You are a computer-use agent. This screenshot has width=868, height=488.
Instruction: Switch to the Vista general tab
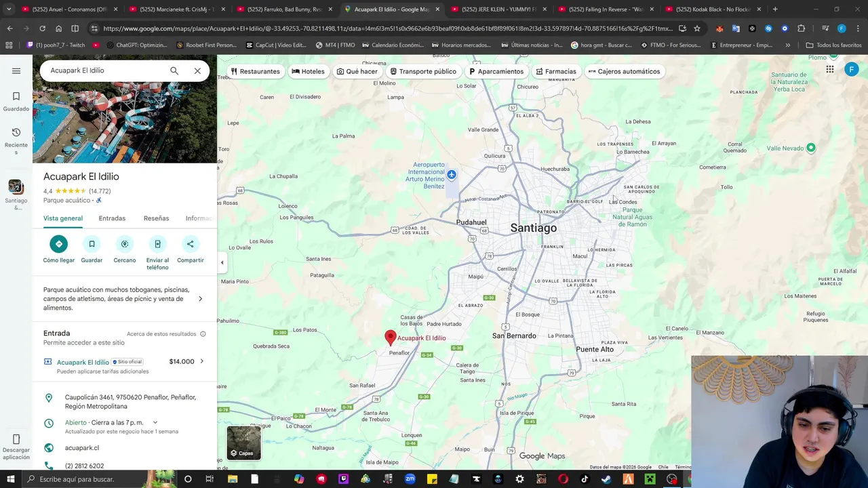coord(63,218)
